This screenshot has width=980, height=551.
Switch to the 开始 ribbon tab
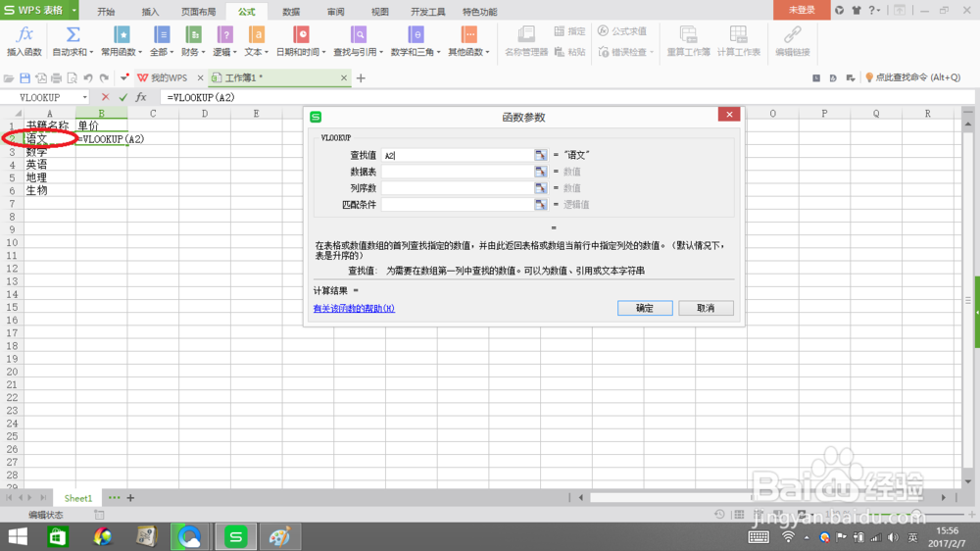tap(106, 12)
